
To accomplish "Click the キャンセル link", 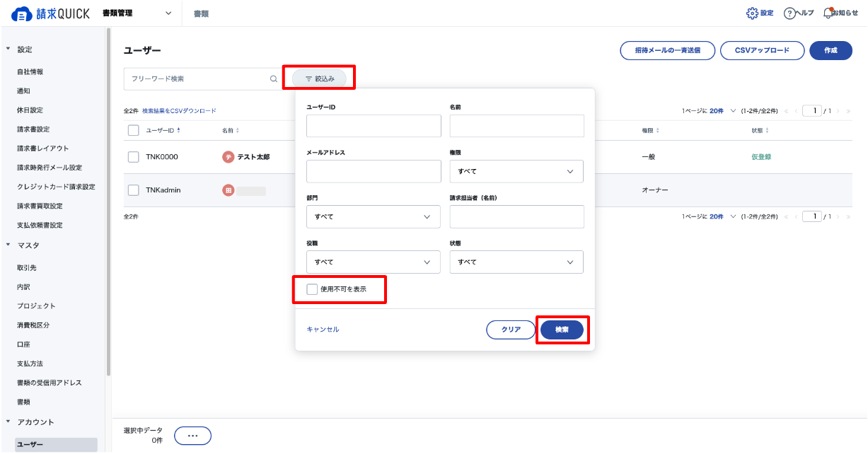I will [x=323, y=330].
